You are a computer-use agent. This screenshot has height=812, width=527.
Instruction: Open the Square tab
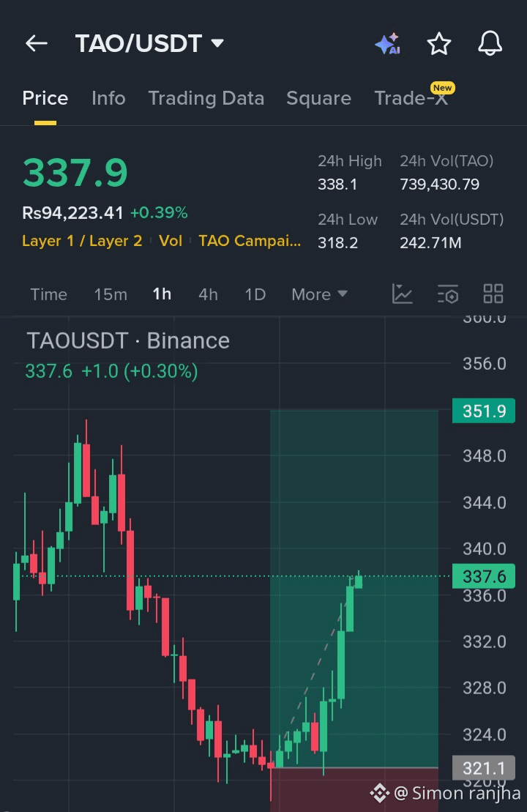[319, 98]
